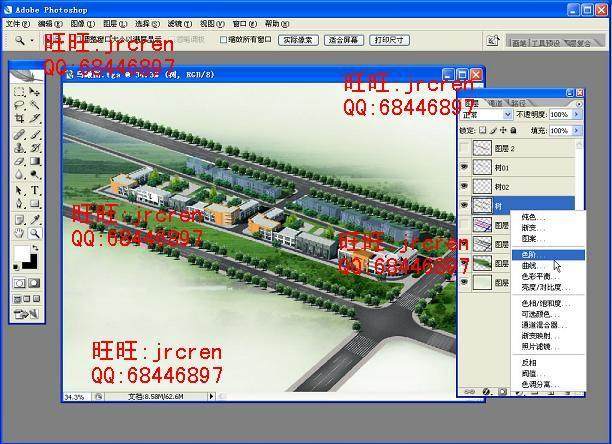The width and height of the screenshot is (612, 444).
Task: Choose 反相 from the adjustment menu
Action: pos(548,362)
